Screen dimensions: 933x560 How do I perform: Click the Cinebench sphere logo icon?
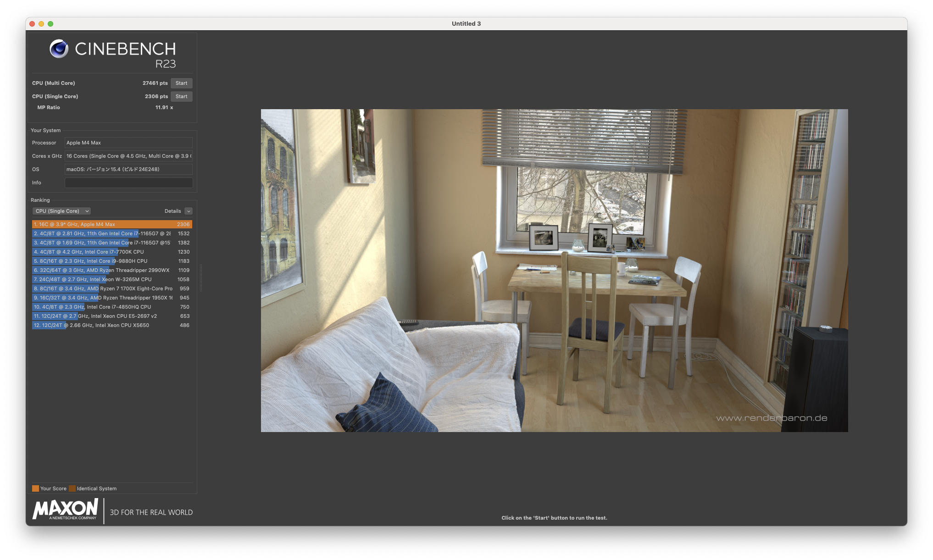[x=59, y=49]
